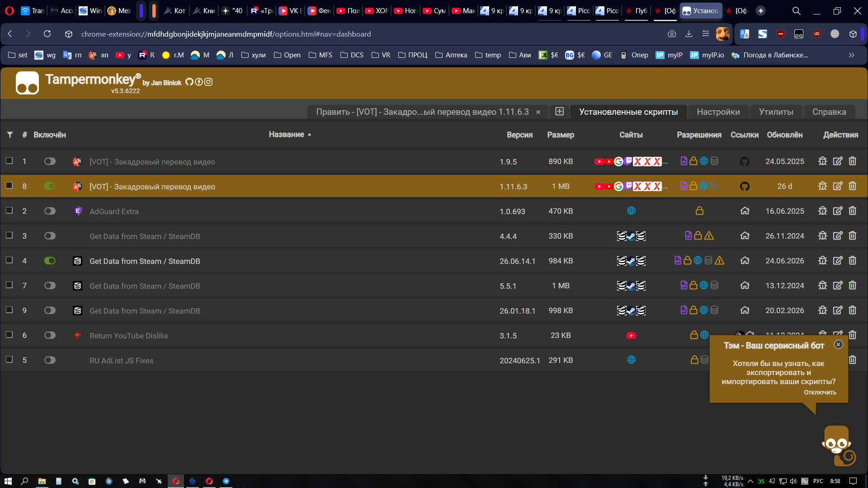Screen dimensions: 868x488
Task: Open AdGuard Extra script name
Action: point(114,211)
